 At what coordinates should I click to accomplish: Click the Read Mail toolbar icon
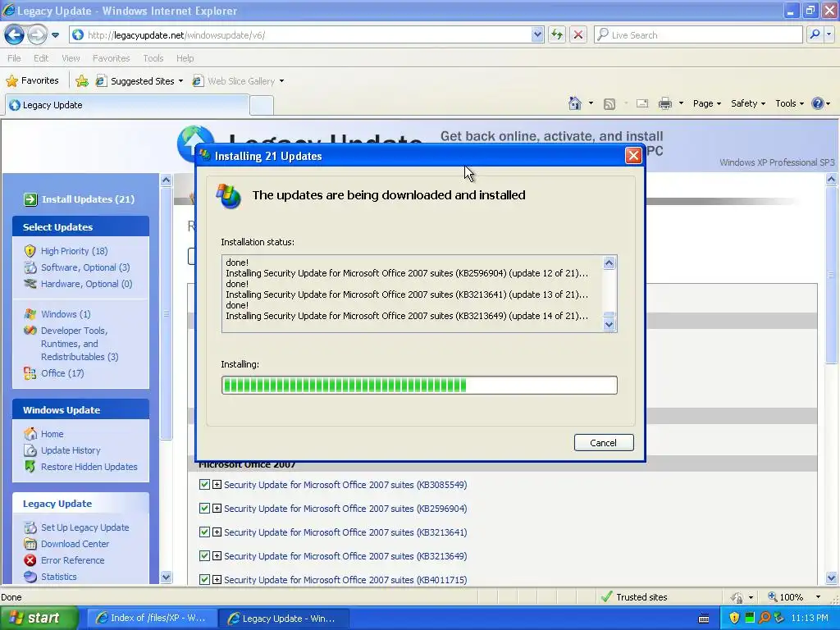tap(642, 103)
